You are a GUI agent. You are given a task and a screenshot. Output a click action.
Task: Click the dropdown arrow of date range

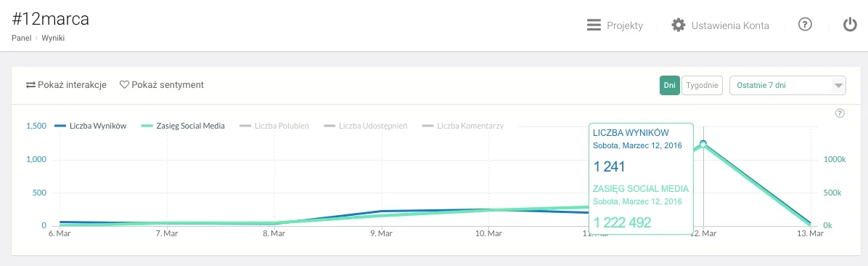(838, 86)
